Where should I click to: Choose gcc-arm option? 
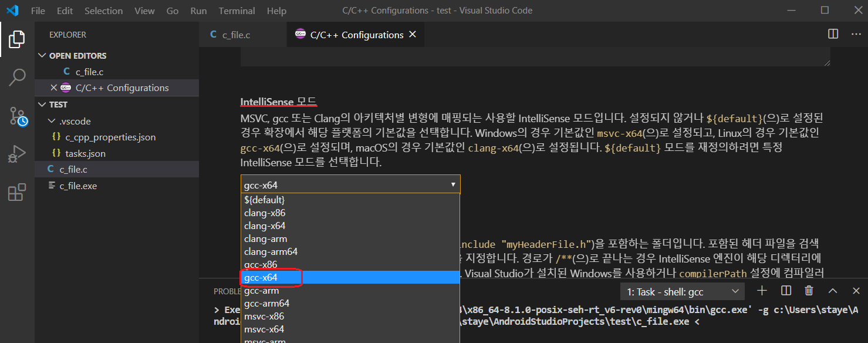click(x=350, y=290)
